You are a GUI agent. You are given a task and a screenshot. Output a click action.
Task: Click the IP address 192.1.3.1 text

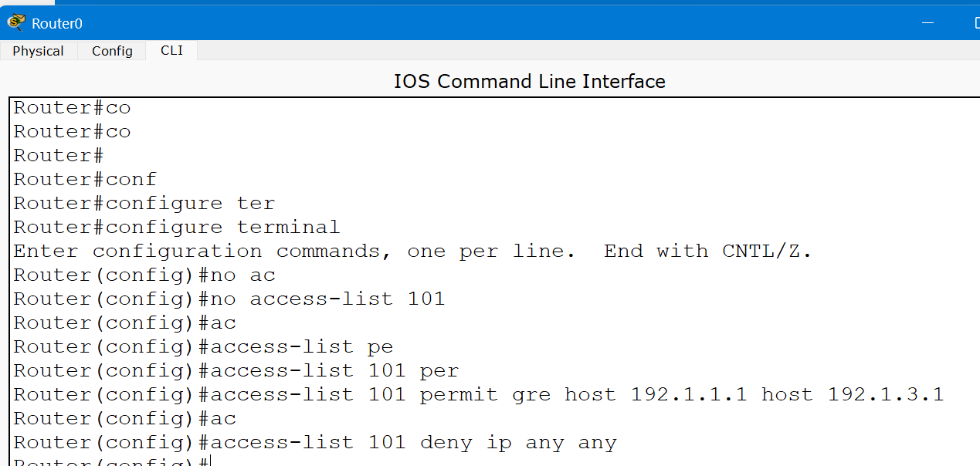point(886,395)
